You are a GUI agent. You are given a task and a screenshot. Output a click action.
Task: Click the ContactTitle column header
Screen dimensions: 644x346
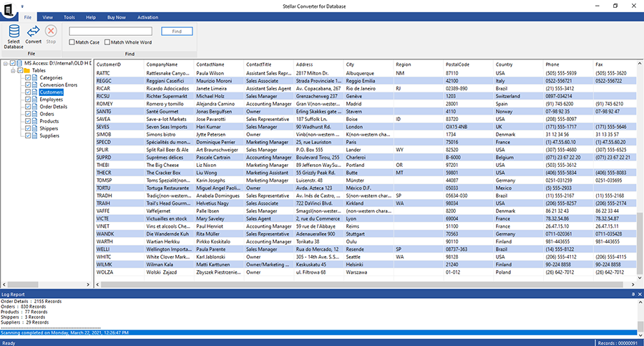pyautogui.click(x=269, y=64)
